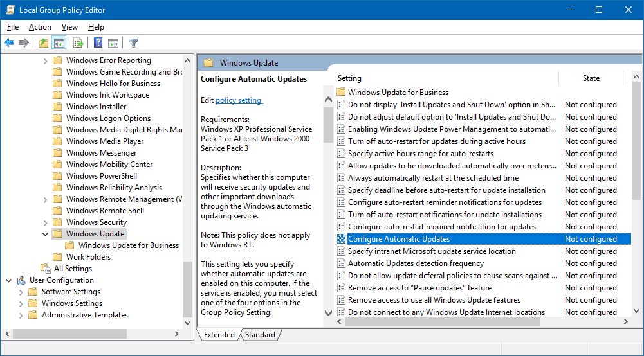Click the Windows Update for Business folder icon in list
The height and width of the screenshot is (356, 644).
click(x=341, y=92)
